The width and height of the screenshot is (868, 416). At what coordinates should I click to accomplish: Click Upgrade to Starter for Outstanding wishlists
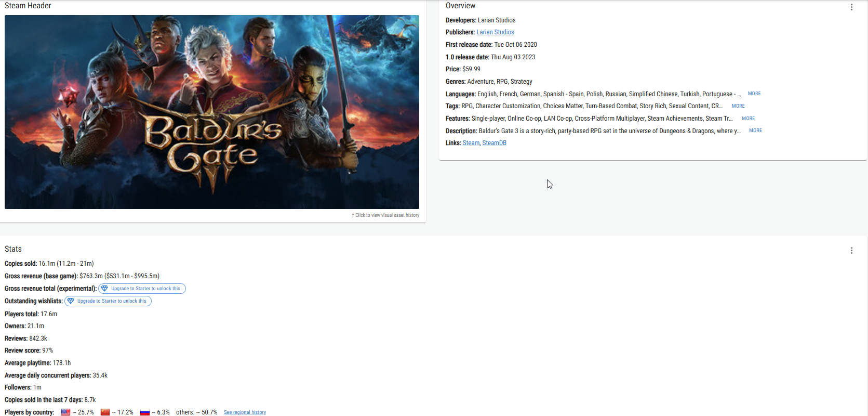108,301
